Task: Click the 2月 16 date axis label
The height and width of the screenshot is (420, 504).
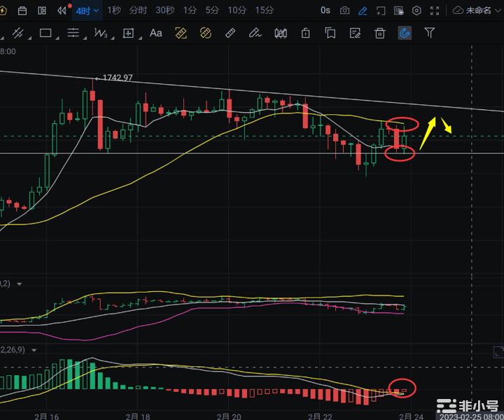Action: (47, 416)
